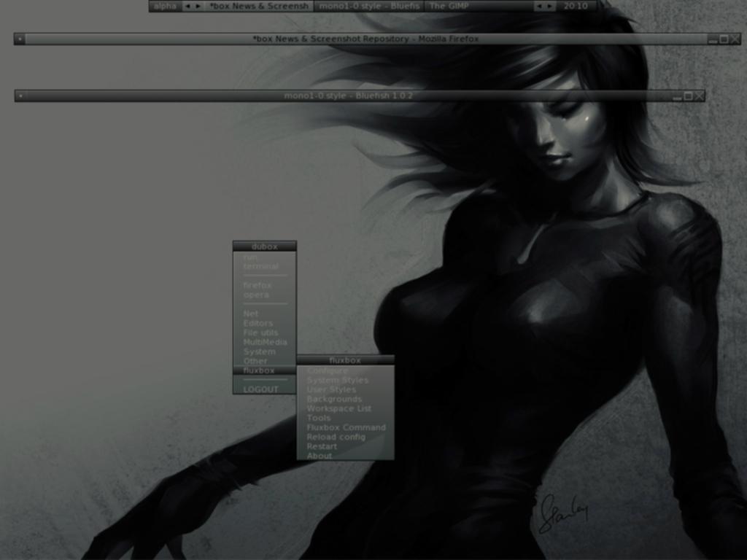Open the Net submenu
This screenshot has width=747, height=560.
coord(264,314)
